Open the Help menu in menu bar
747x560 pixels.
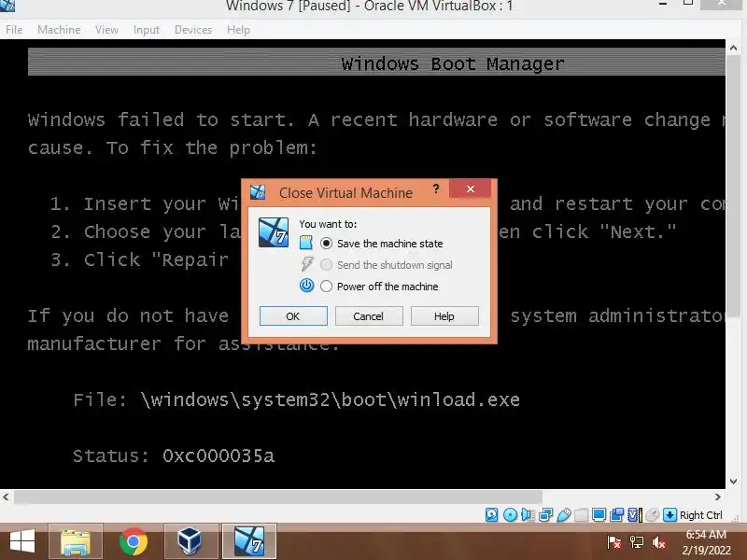click(238, 30)
